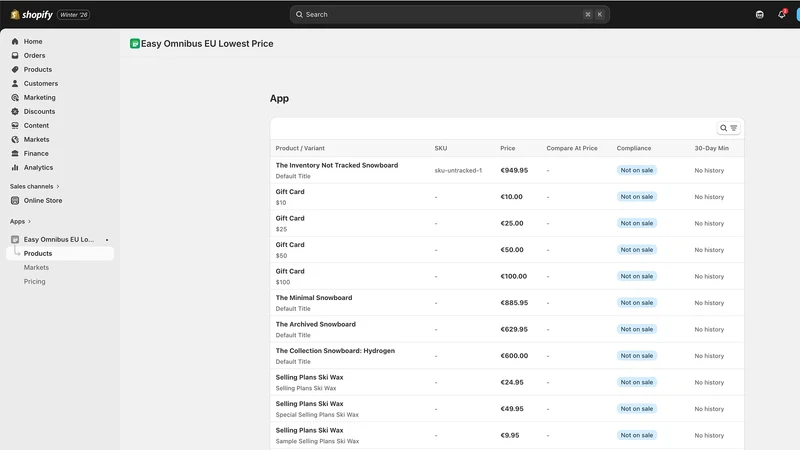Image resolution: width=800 pixels, height=450 pixels.
Task: Click the store icon in top bar
Action: point(760,15)
